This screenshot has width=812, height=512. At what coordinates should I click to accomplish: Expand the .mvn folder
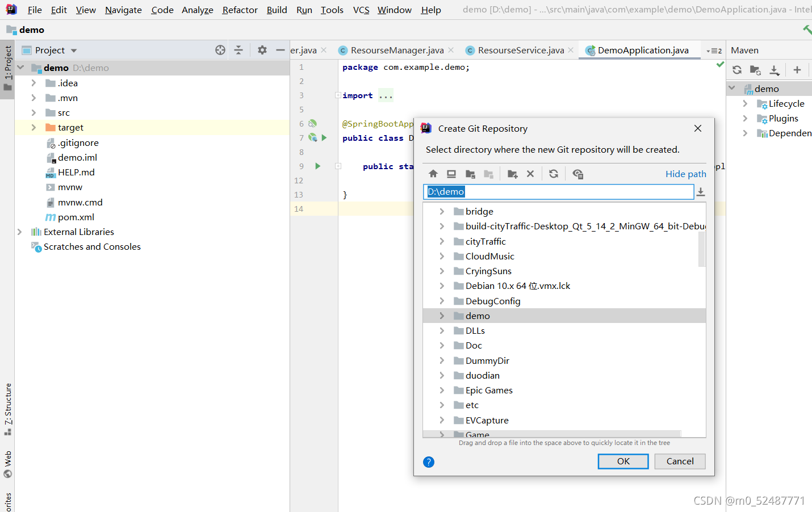pyautogui.click(x=34, y=98)
